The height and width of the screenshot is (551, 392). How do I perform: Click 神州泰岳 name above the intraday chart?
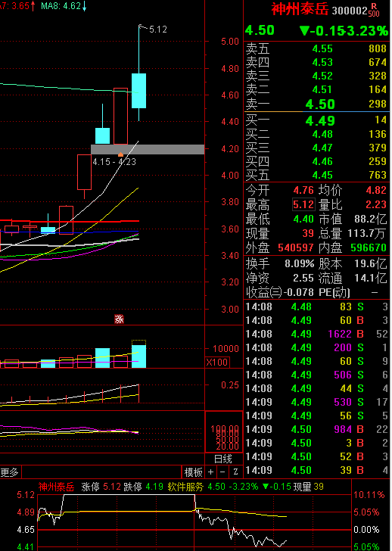coord(56,487)
